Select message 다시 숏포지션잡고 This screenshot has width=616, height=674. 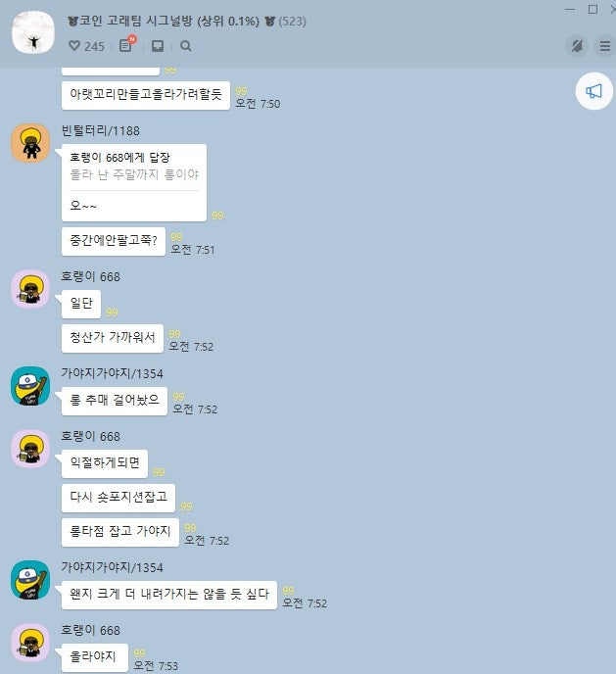[118, 498]
